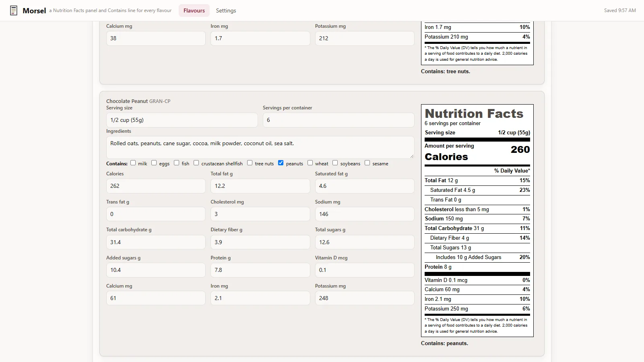Grab the Ingredients textarea resize handle
644x362 pixels.
(x=411, y=156)
